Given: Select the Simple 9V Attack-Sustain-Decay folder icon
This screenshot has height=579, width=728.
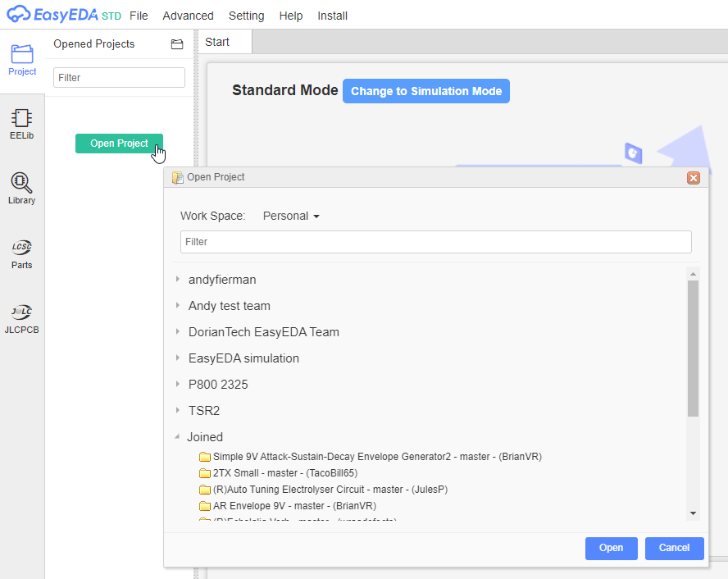Looking at the screenshot, I should (205, 457).
